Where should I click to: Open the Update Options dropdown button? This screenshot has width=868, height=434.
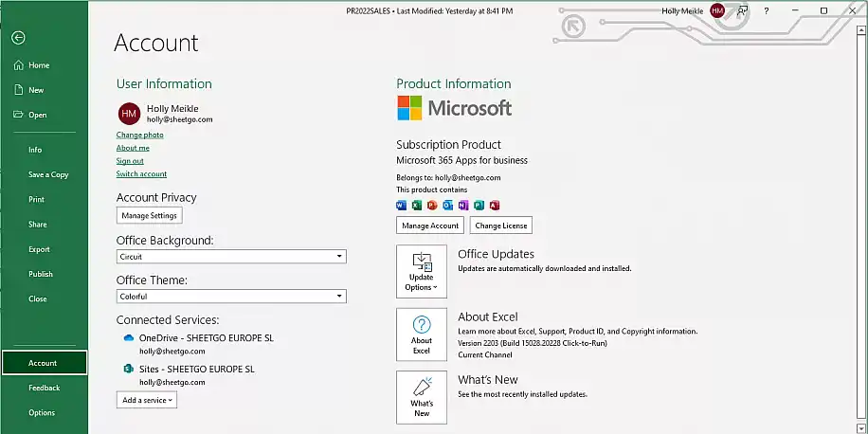click(422, 272)
